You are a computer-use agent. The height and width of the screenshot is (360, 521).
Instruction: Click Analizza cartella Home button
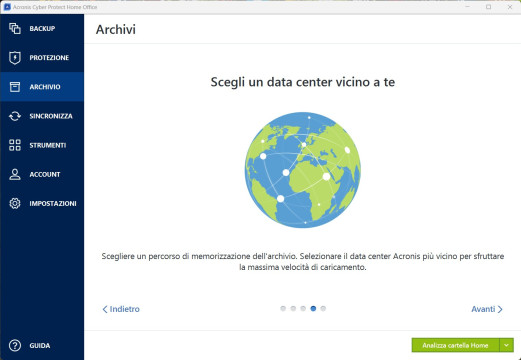pos(455,345)
